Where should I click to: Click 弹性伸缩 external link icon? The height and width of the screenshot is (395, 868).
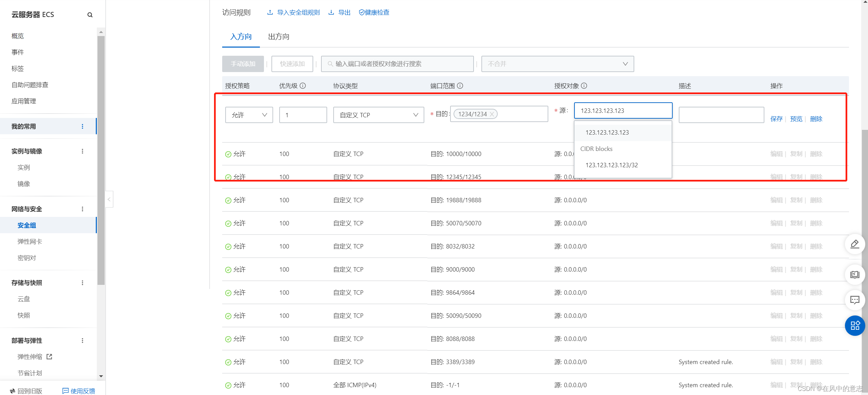click(x=49, y=357)
